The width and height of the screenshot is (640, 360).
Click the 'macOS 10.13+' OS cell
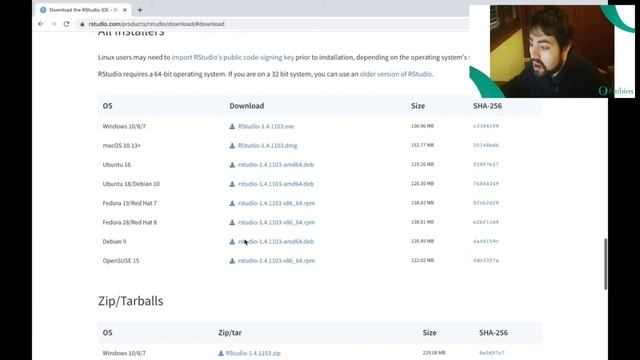tap(122, 146)
